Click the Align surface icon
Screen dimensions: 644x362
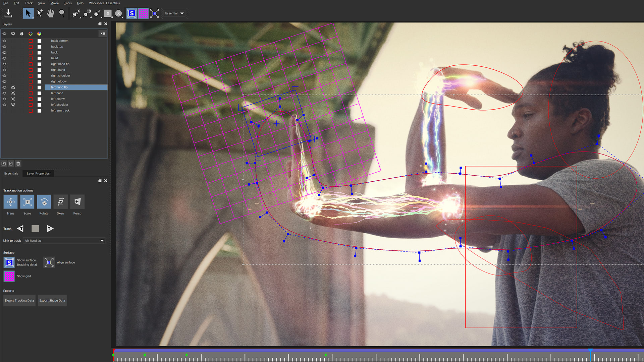pyautogui.click(x=49, y=262)
